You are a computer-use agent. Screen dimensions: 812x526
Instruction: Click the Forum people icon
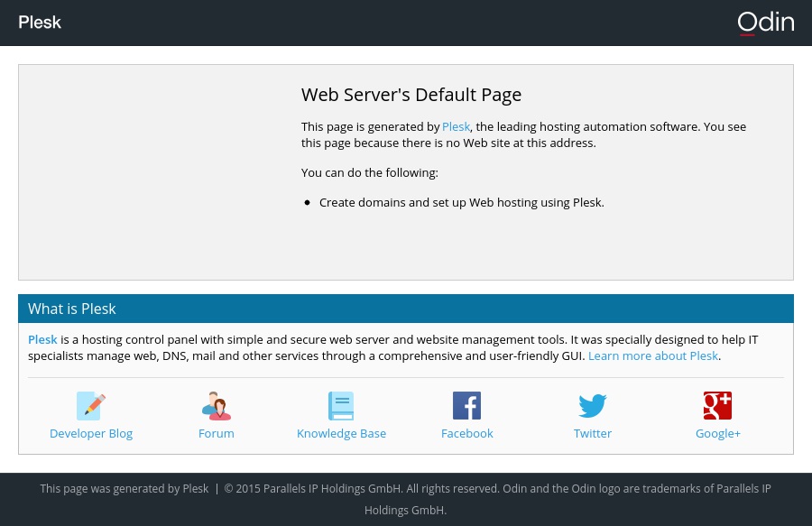[217, 406]
